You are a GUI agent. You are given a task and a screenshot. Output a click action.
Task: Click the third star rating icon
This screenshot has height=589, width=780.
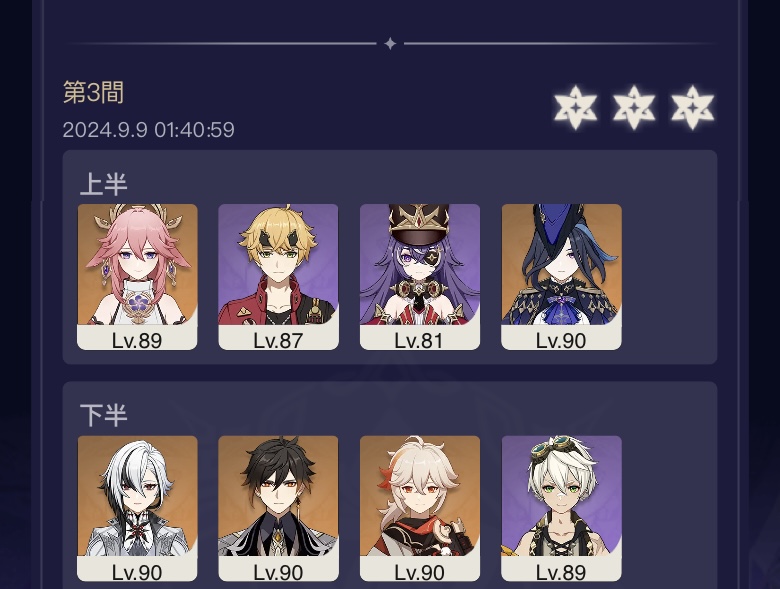(x=692, y=107)
